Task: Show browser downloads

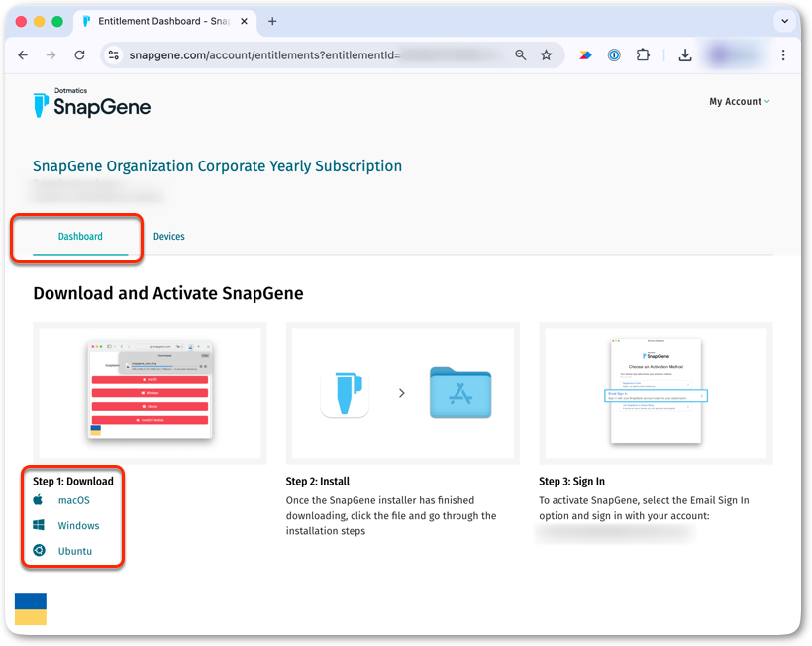Action: [685, 54]
